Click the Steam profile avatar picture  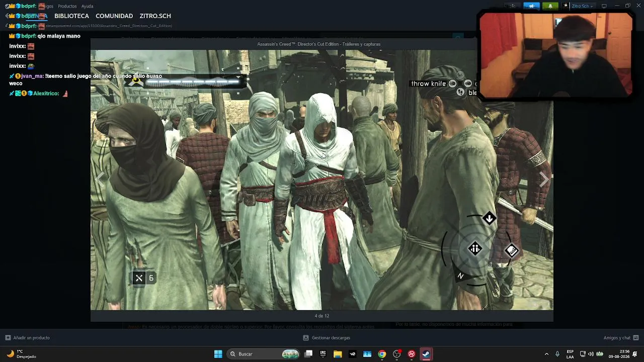(566, 6)
